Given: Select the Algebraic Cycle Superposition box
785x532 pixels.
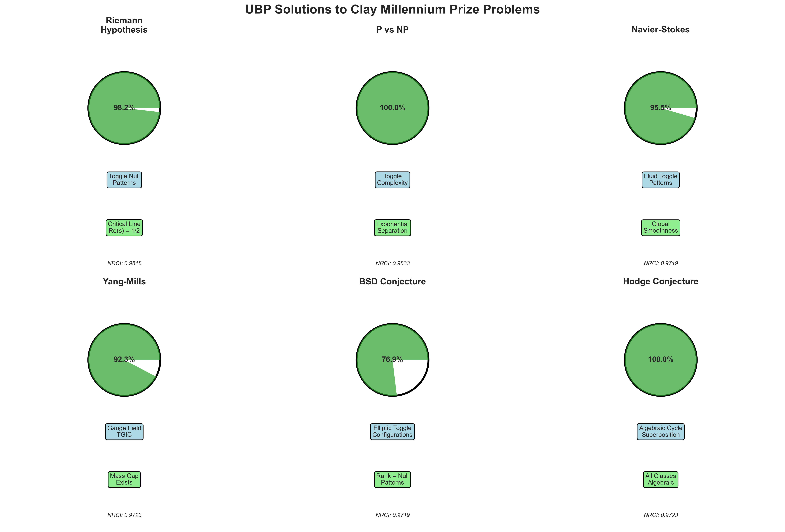Looking at the screenshot, I should 660,431.
